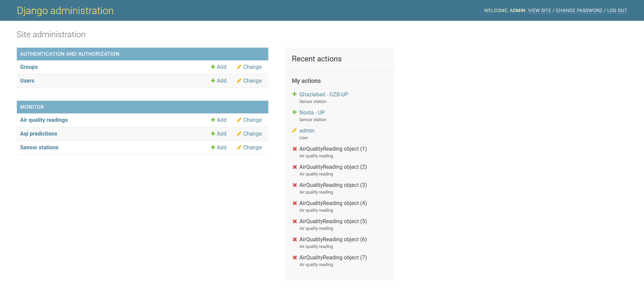Open the Users model list
Screen dimensions: 644x306
(x=27, y=81)
